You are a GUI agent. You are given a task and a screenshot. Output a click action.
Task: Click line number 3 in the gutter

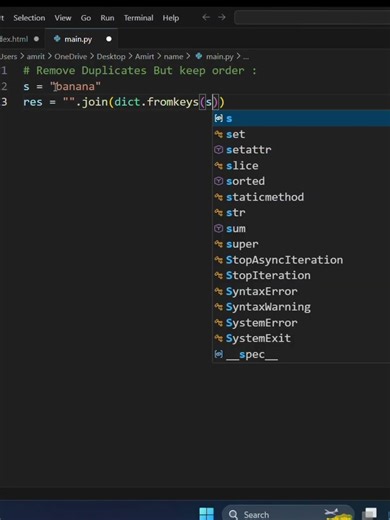[4, 102]
